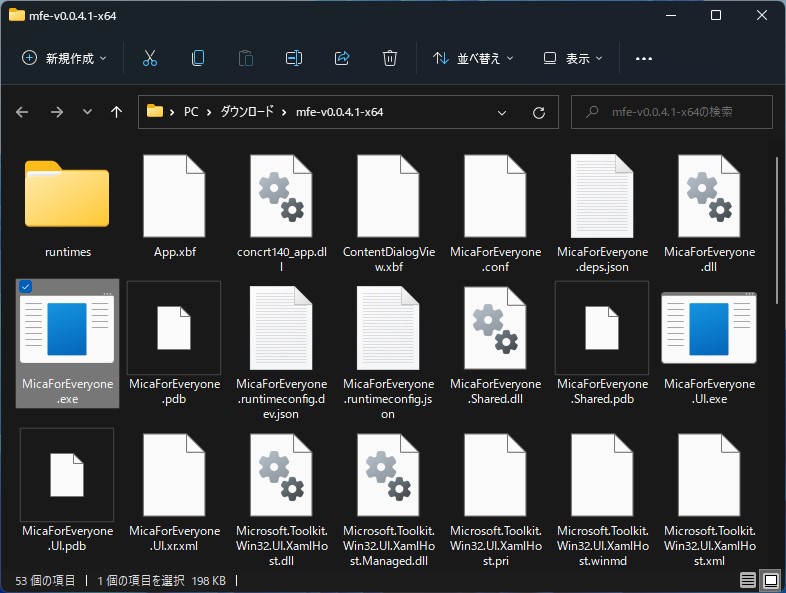The width and height of the screenshot is (786, 593).
Task: Click the Share icon in toolbar
Action: pyautogui.click(x=342, y=58)
